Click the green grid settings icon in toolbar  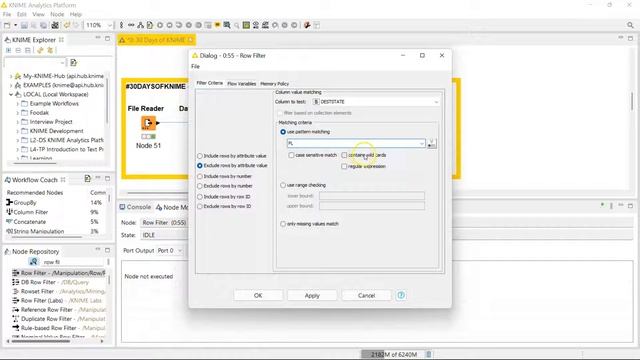click(x=246, y=25)
